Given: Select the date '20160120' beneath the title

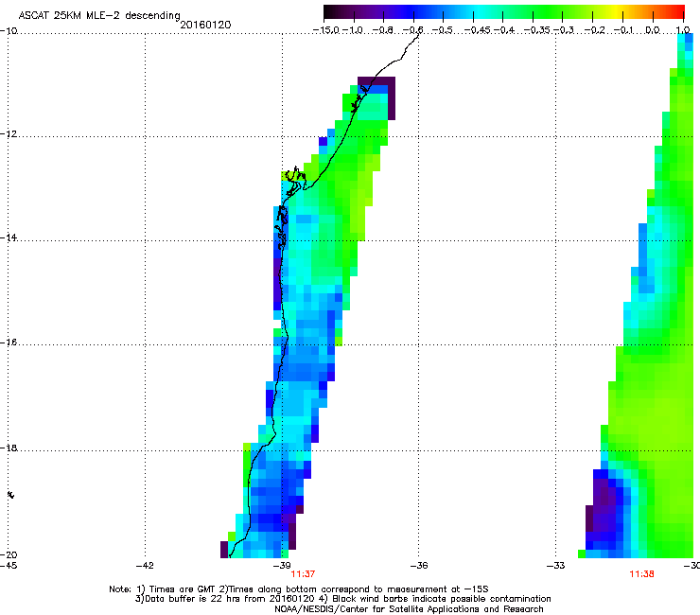Looking at the screenshot, I should tap(205, 25).
